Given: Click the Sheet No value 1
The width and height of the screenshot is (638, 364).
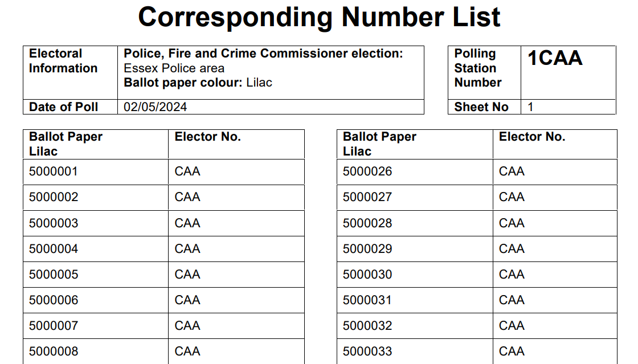Looking at the screenshot, I should pyautogui.click(x=531, y=107).
